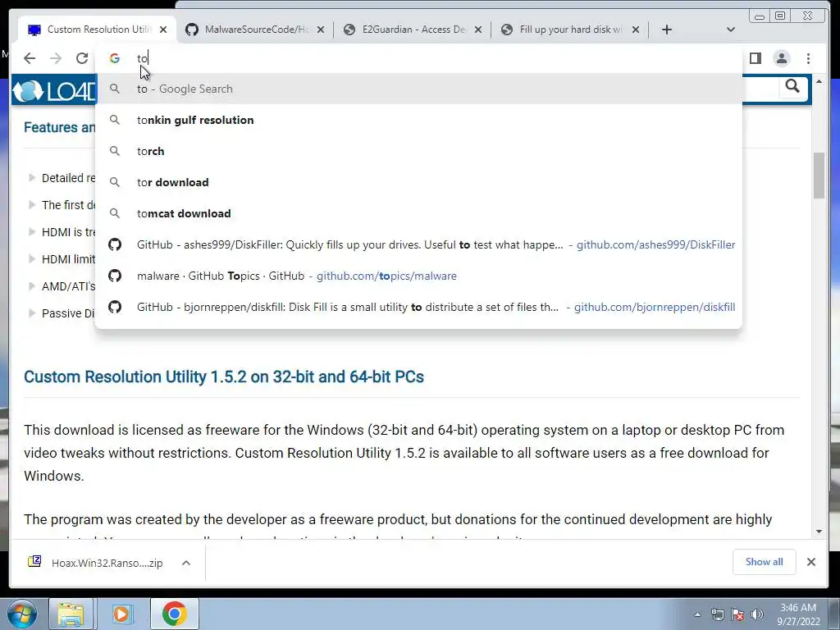Image resolution: width=840 pixels, height=630 pixels.
Task: Open the Action Center flag icon
Action: coord(737,614)
